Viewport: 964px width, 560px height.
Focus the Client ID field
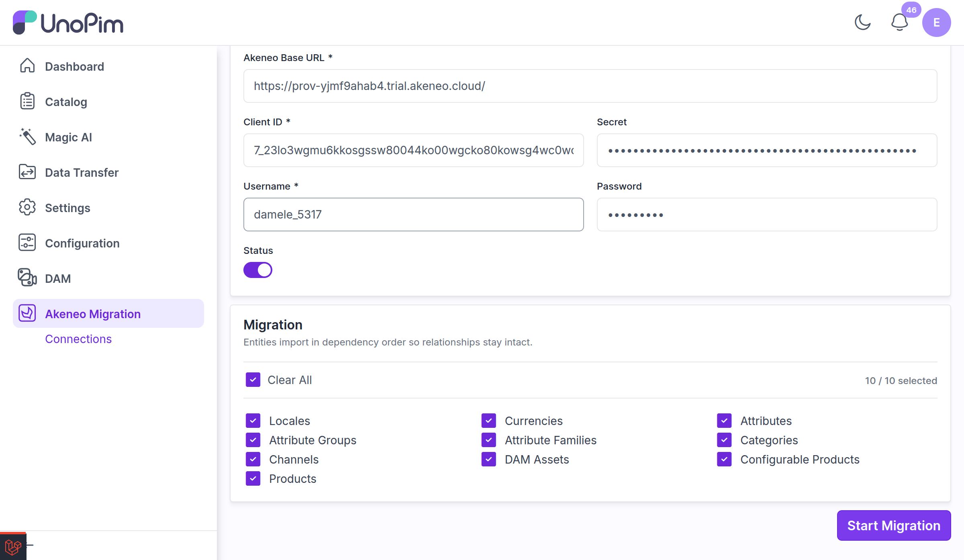pos(413,150)
